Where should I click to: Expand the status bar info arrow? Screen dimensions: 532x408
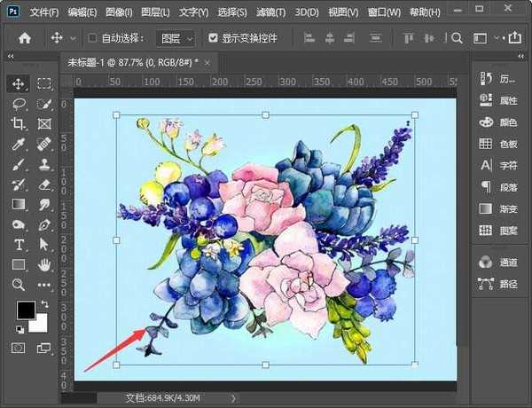click(233, 398)
